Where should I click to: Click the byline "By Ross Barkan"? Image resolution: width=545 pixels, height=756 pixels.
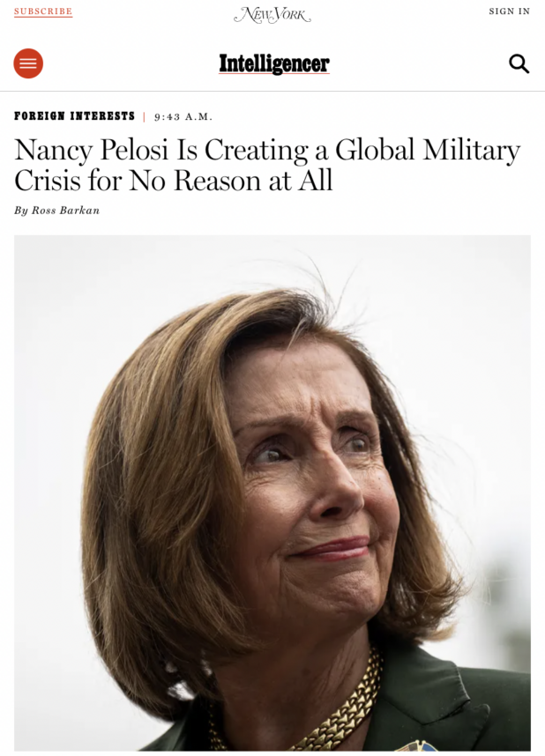coord(57,211)
